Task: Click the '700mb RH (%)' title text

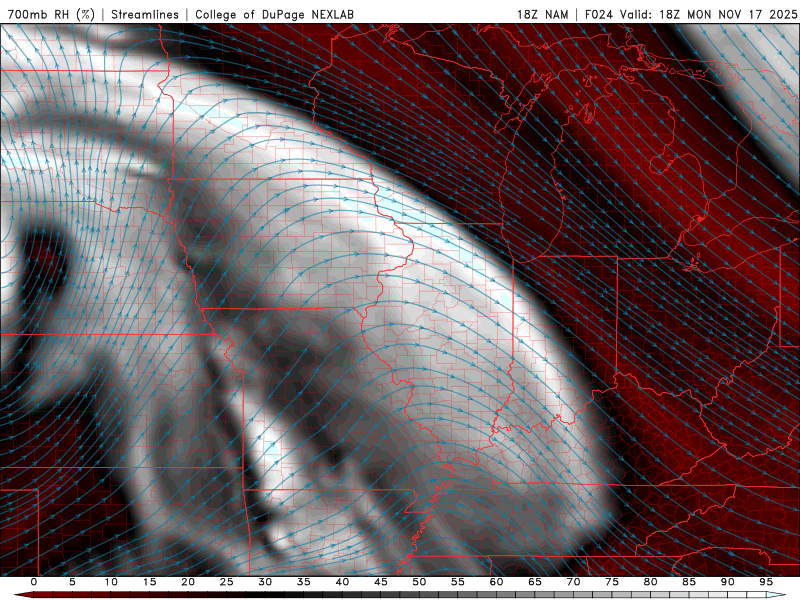Action: tap(51, 14)
